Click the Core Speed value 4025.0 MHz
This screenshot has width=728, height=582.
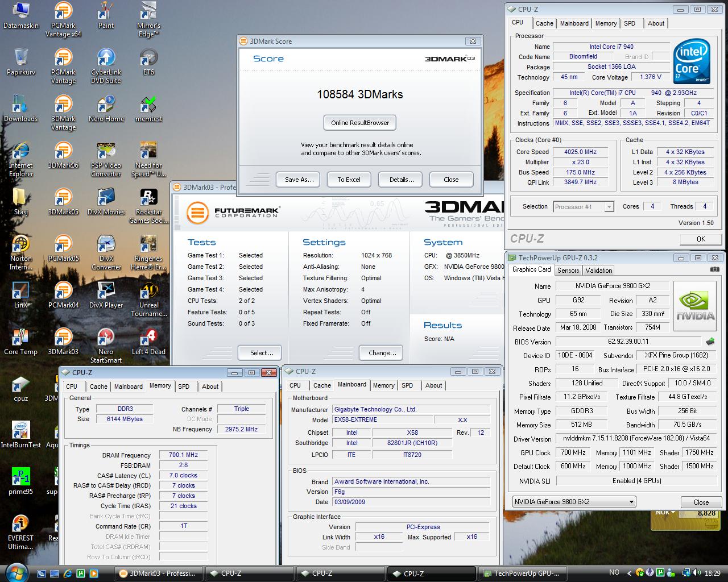click(x=580, y=152)
